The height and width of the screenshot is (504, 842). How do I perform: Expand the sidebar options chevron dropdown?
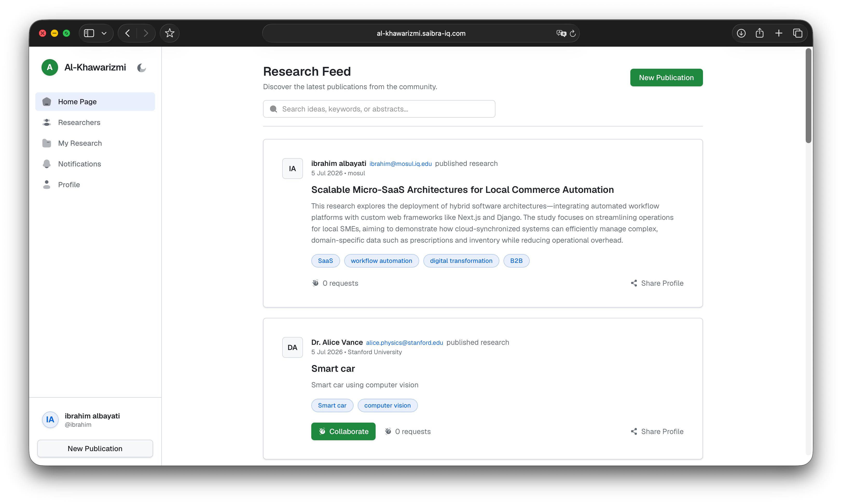pos(104,33)
